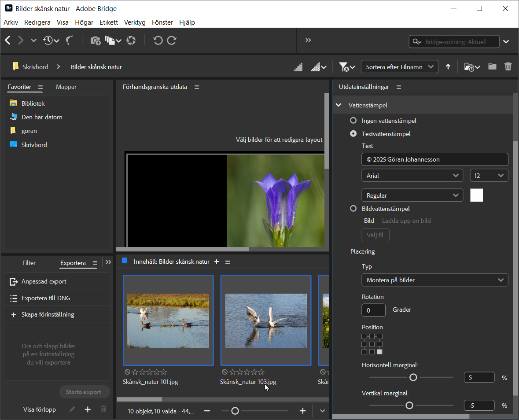519x420 pixels.
Task: Open the recent history clock icon
Action: pyautogui.click(x=48, y=41)
